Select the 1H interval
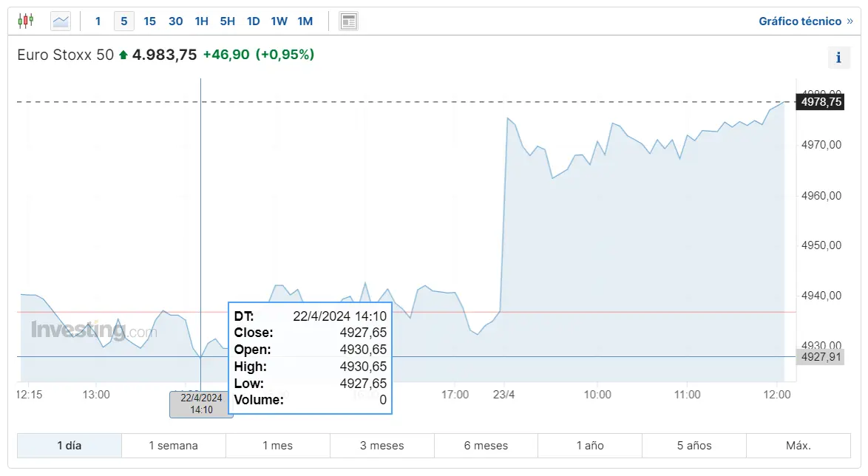 201,21
